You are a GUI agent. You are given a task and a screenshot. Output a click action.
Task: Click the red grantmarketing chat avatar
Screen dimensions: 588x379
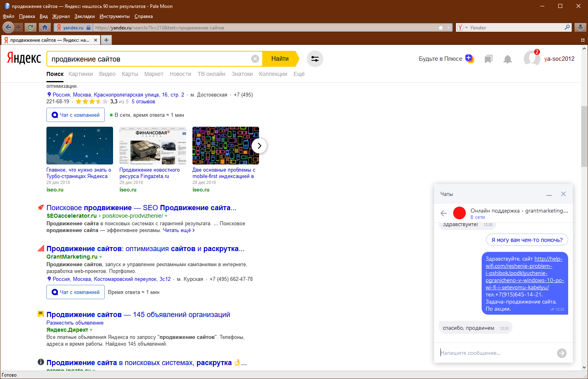point(459,213)
